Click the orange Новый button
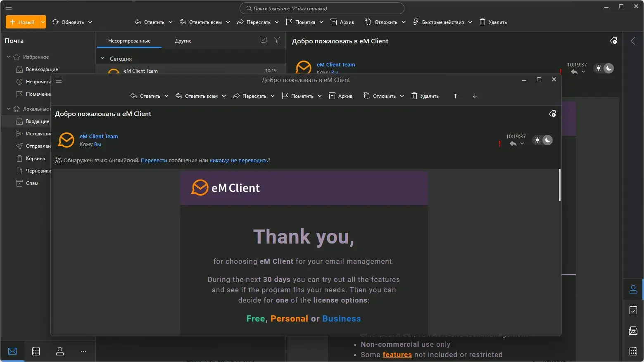This screenshot has height=362, width=644. coord(23,22)
